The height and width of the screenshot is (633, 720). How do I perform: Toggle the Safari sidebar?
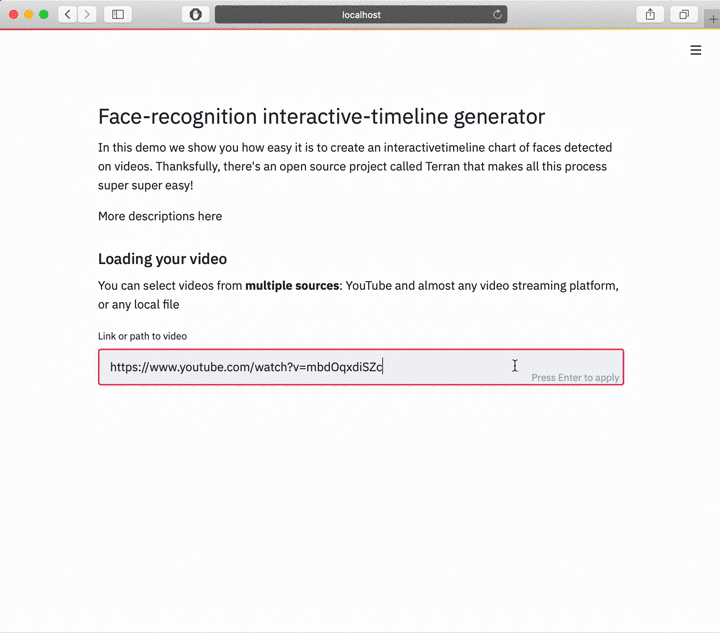click(x=118, y=15)
